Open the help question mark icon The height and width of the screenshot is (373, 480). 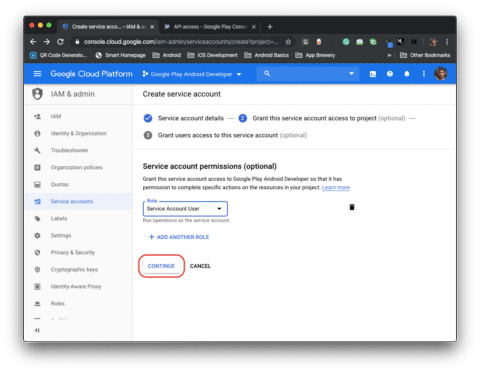[x=390, y=74]
